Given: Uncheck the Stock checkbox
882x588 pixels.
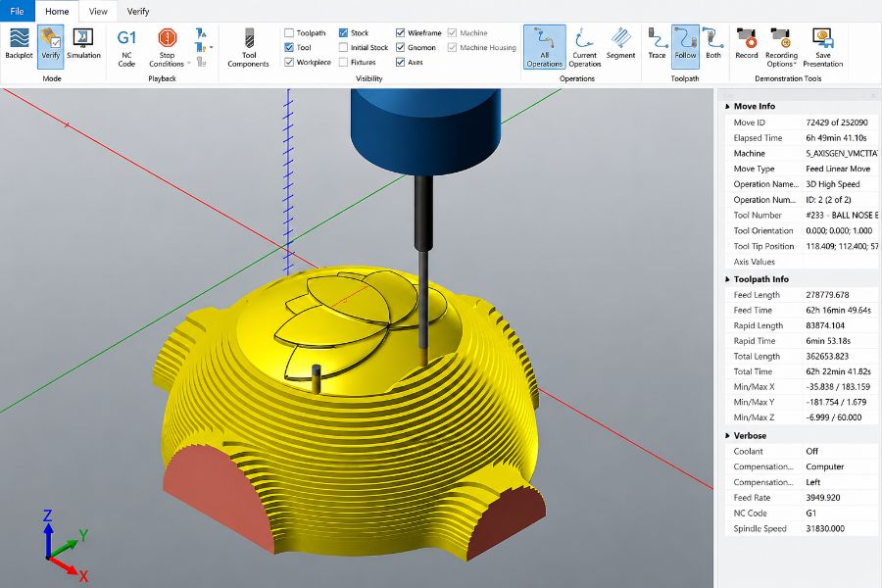Looking at the screenshot, I should click(343, 32).
